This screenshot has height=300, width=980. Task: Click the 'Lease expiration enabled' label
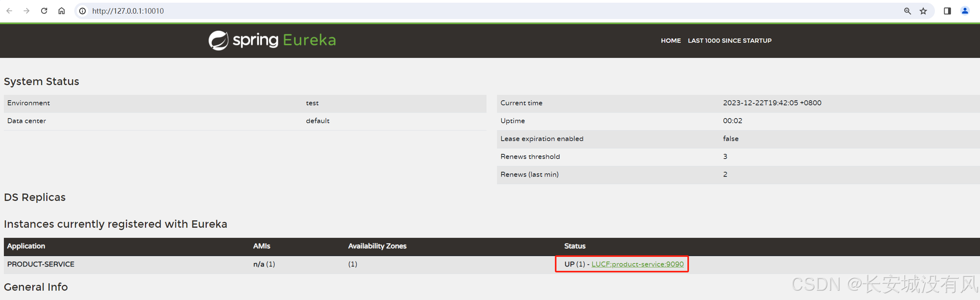pyautogui.click(x=542, y=139)
